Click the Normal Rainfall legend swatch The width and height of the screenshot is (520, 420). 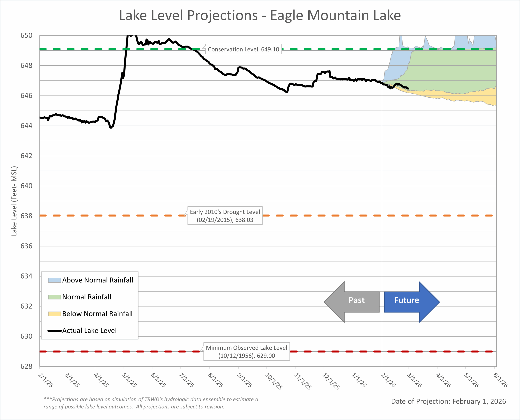coord(54,297)
